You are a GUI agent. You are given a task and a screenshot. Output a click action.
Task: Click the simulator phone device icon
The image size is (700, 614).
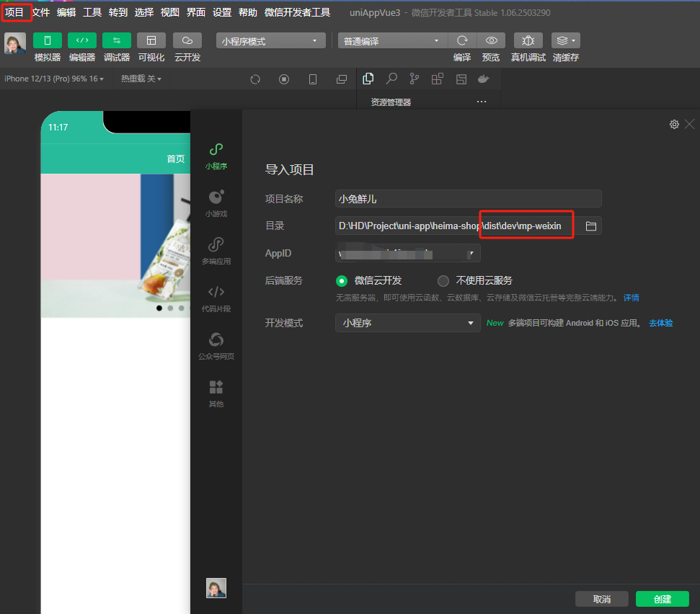coord(313,79)
